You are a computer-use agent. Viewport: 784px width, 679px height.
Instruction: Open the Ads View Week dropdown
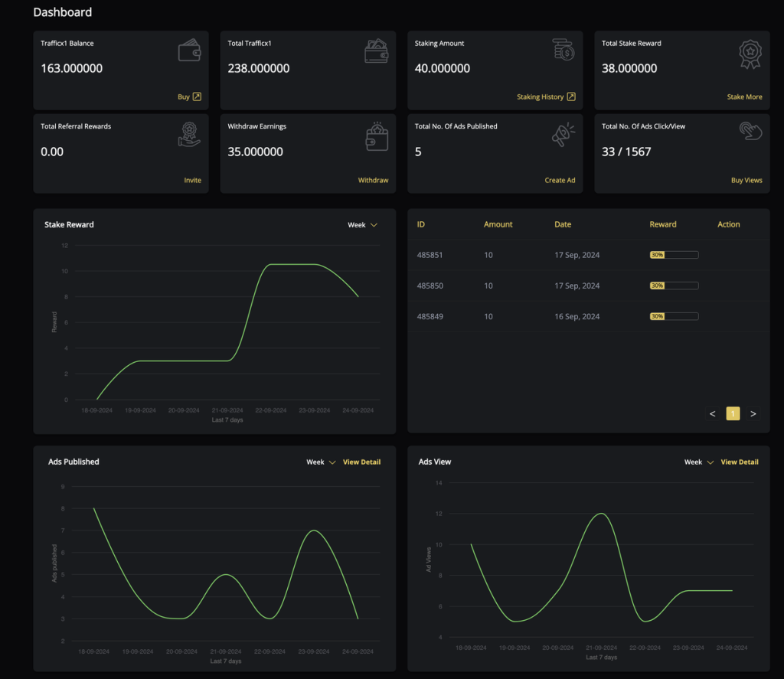coord(698,462)
